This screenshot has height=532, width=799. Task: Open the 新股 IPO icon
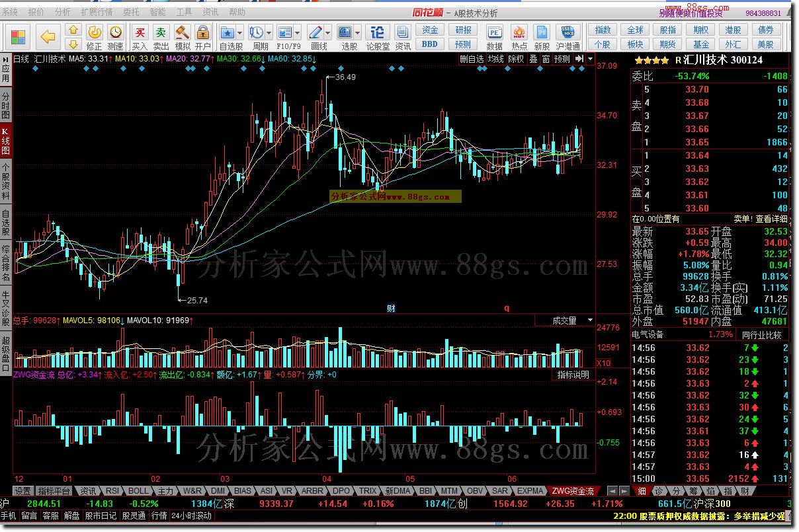point(542,37)
